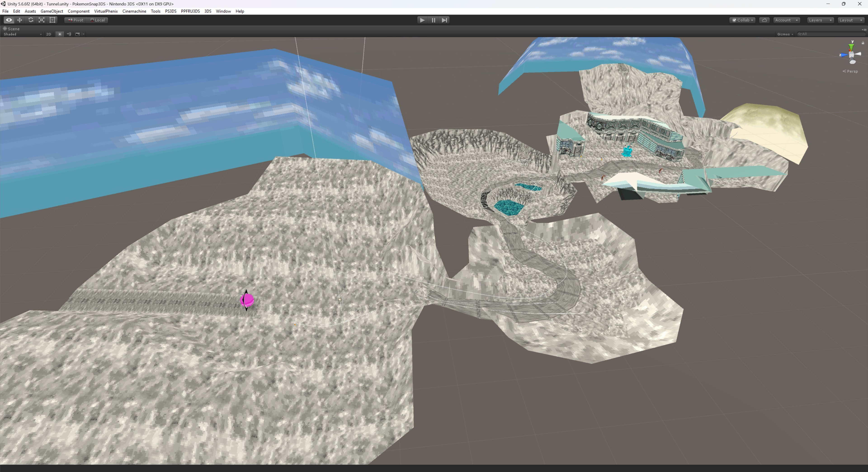This screenshot has height=472, width=868.
Task: Select the Hand (view) tool
Action: (x=9, y=20)
